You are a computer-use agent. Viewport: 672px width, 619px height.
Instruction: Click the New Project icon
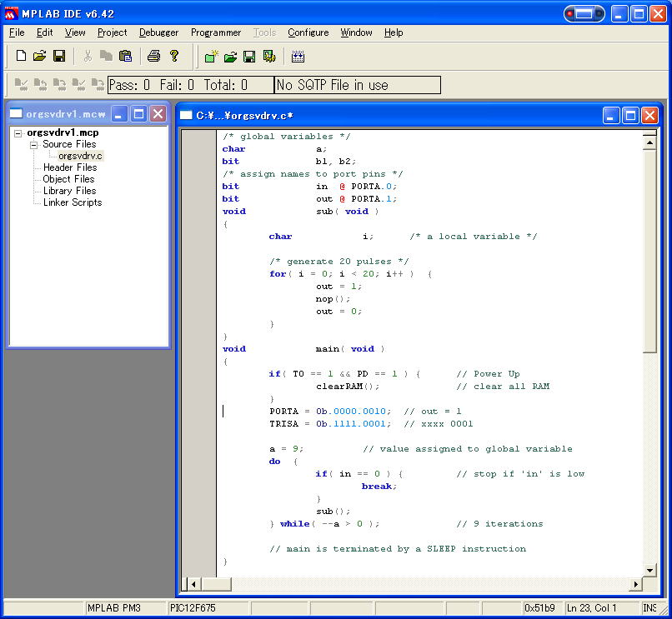pyautogui.click(x=212, y=56)
